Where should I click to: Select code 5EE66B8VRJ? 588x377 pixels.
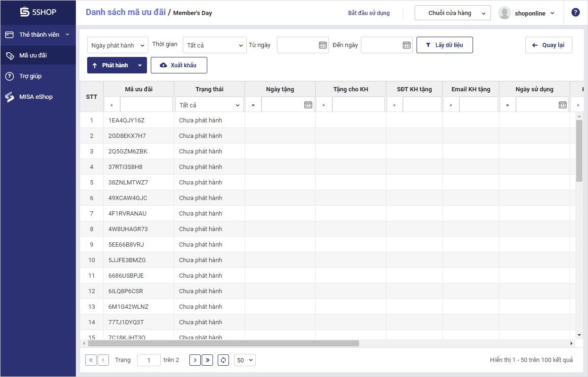[126, 245]
